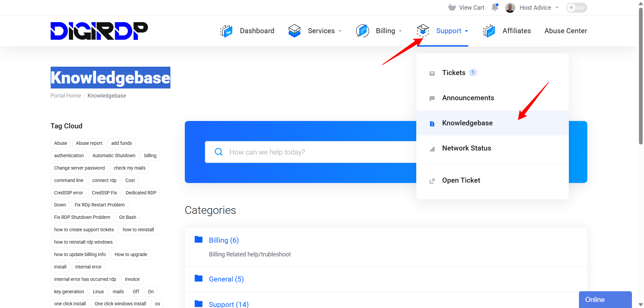Expand the Services dropdown arrow

point(340,31)
